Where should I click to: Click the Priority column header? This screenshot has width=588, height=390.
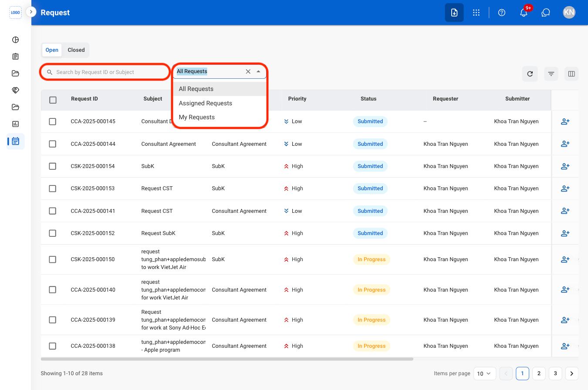coord(297,99)
